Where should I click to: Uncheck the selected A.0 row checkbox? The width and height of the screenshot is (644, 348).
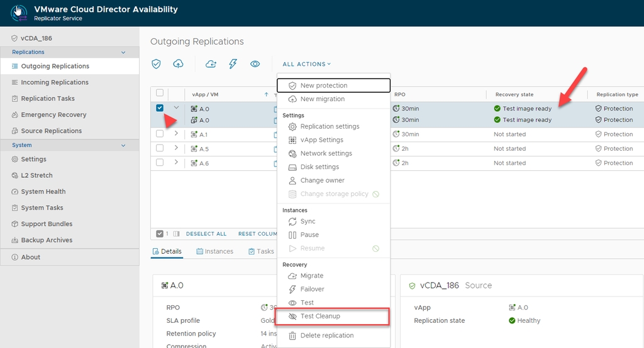[160, 108]
